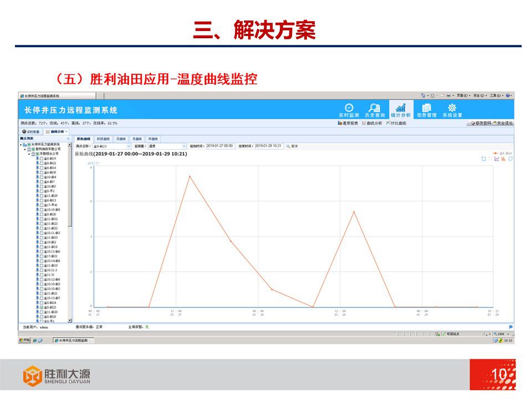The image size is (532, 399).
Task: Click second peak data point on curve
Action: pos(354,212)
